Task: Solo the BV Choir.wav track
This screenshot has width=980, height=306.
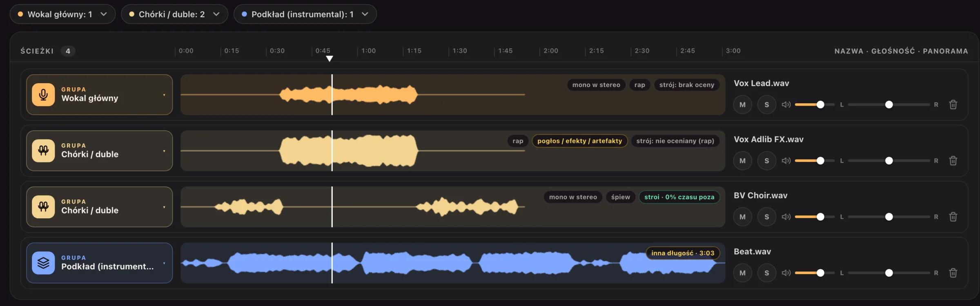Action: 767,217
